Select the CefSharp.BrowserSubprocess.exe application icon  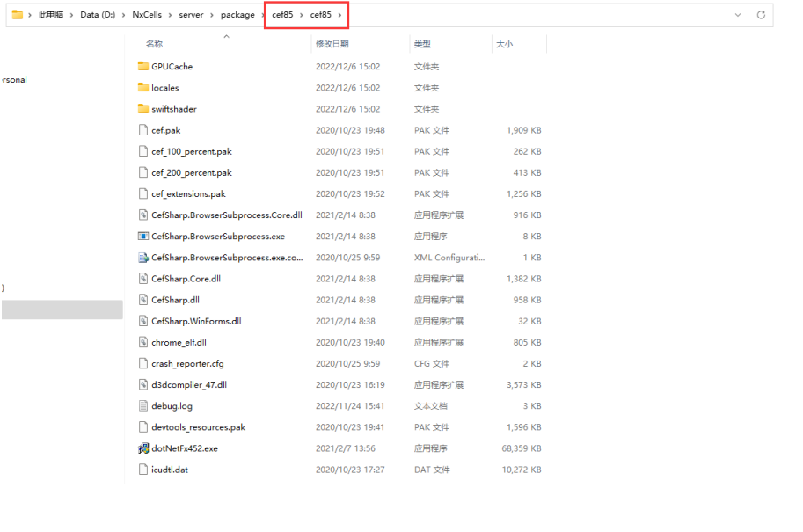[143, 237]
